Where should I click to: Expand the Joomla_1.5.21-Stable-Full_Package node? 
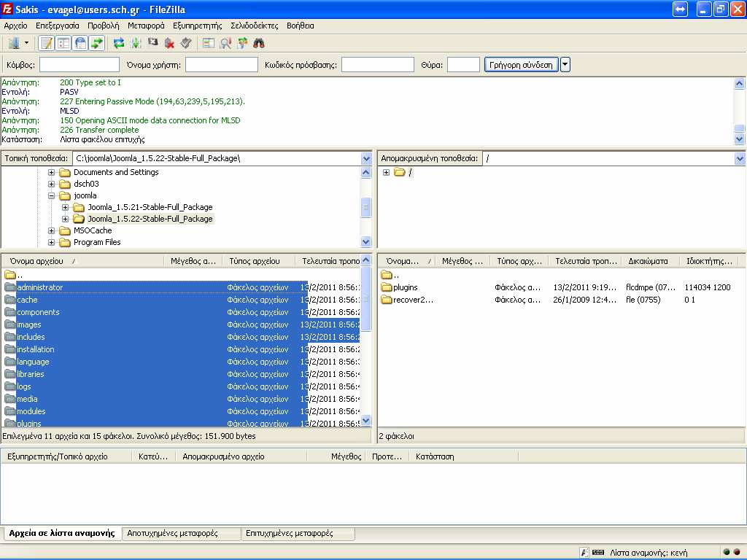point(65,207)
